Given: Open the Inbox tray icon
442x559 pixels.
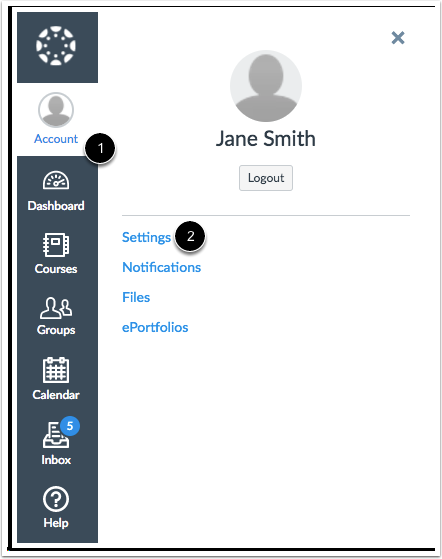Looking at the screenshot, I should [55, 435].
